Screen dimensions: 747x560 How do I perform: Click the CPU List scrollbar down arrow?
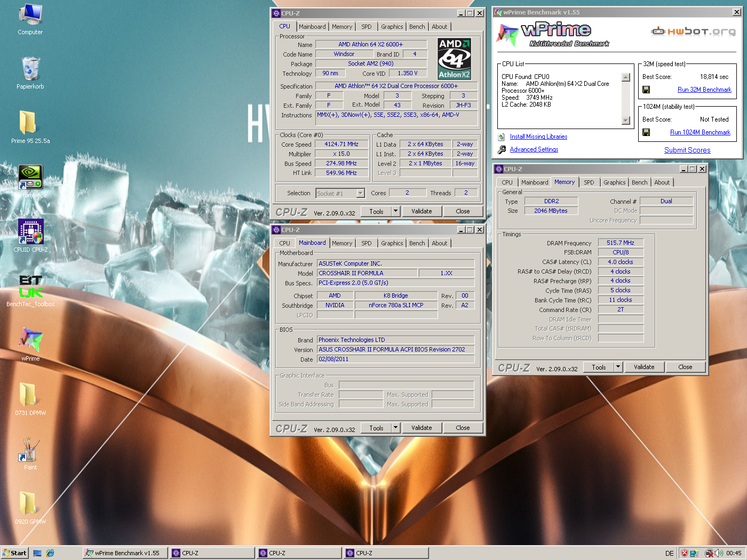[626, 121]
